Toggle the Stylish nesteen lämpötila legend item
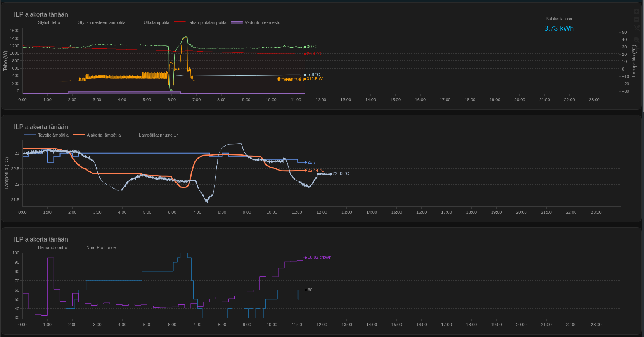Screen dimensions: 644x337 (x=101, y=22)
